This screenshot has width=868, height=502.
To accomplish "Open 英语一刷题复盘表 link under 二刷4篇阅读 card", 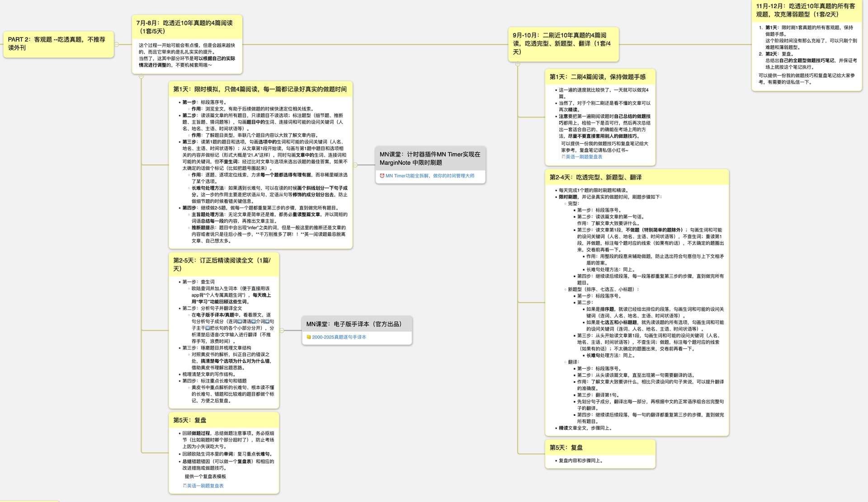I will (x=583, y=157).
